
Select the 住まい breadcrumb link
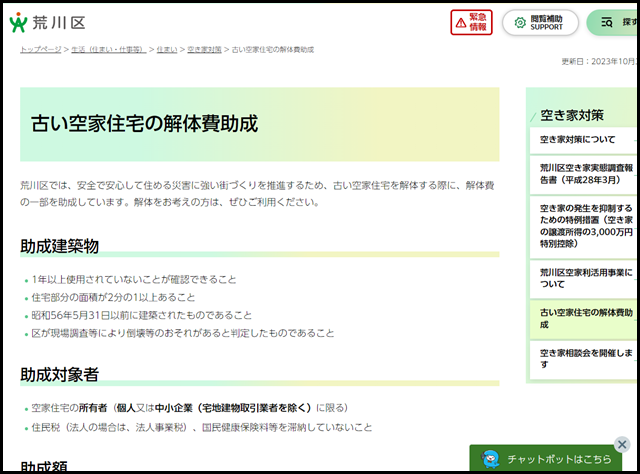pyautogui.click(x=166, y=49)
